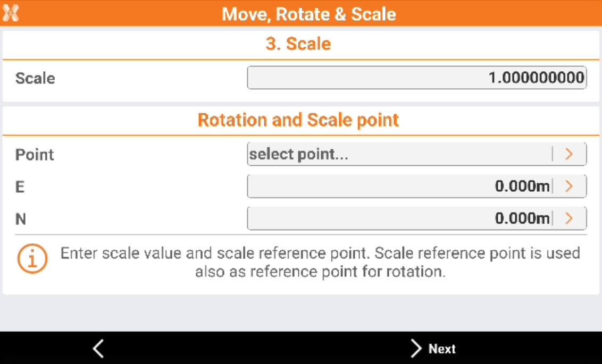Click the E coordinate label
This screenshot has width=602, height=364.
[20, 187]
